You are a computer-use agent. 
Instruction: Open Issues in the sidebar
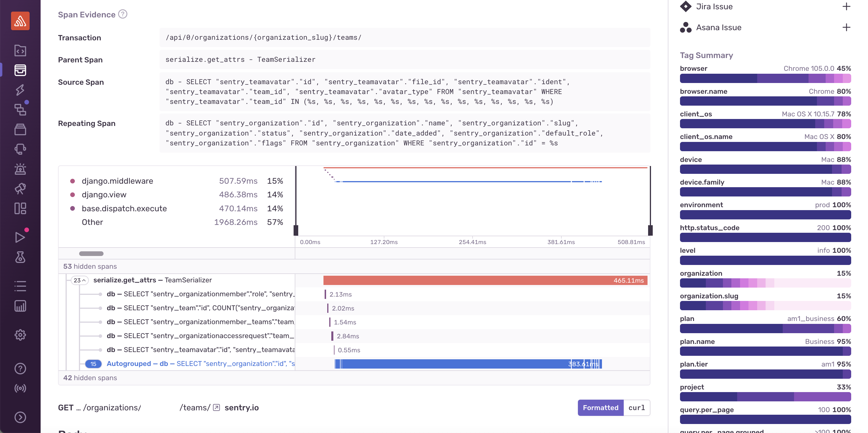pyautogui.click(x=20, y=70)
